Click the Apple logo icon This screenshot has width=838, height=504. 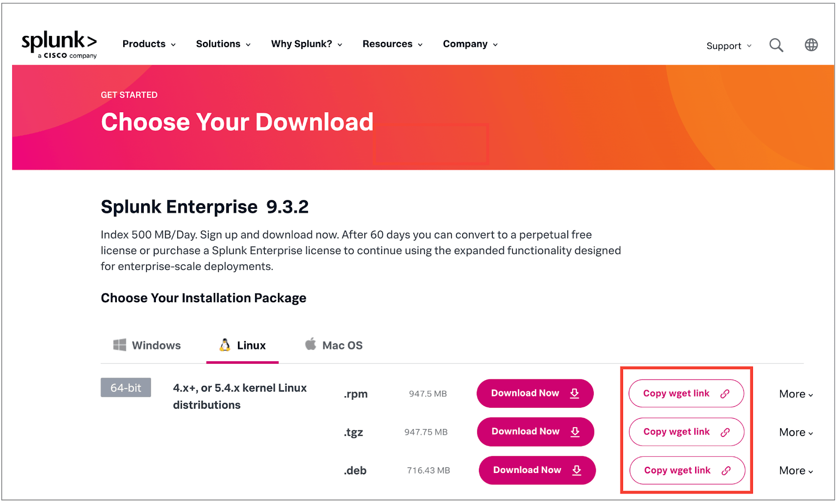[310, 344]
